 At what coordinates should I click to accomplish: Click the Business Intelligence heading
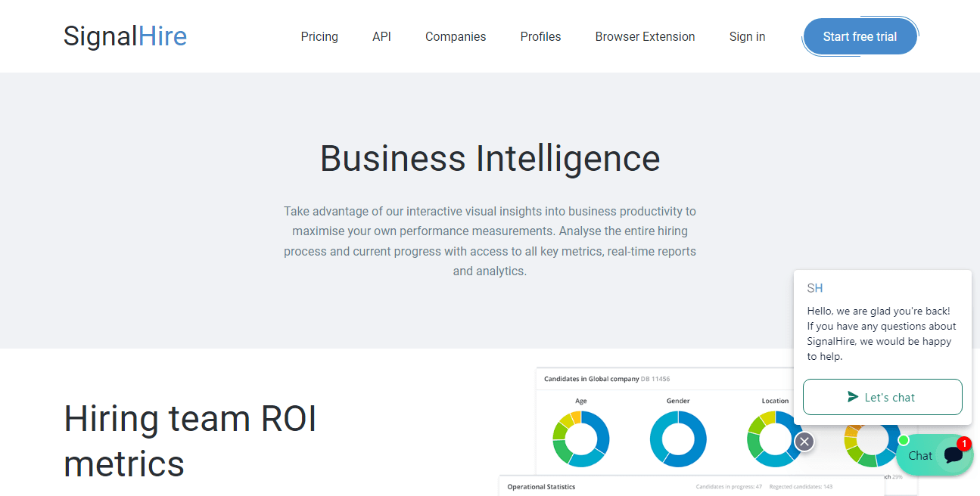tap(490, 159)
